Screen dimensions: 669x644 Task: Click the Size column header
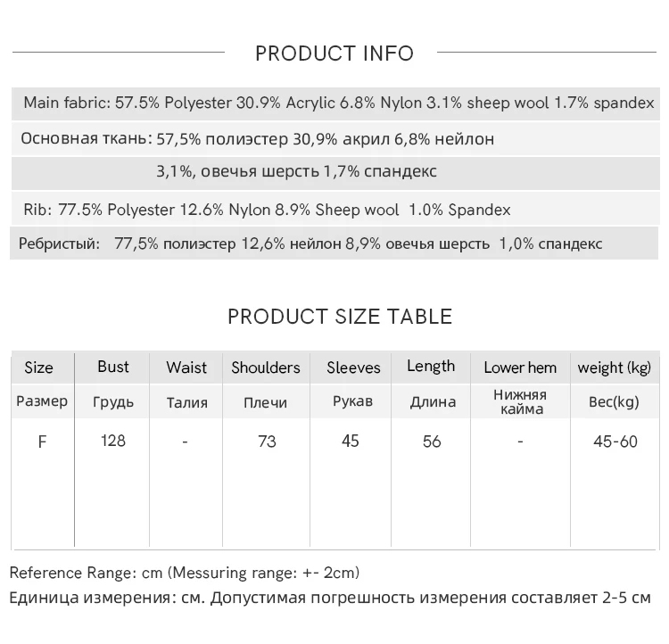38,367
